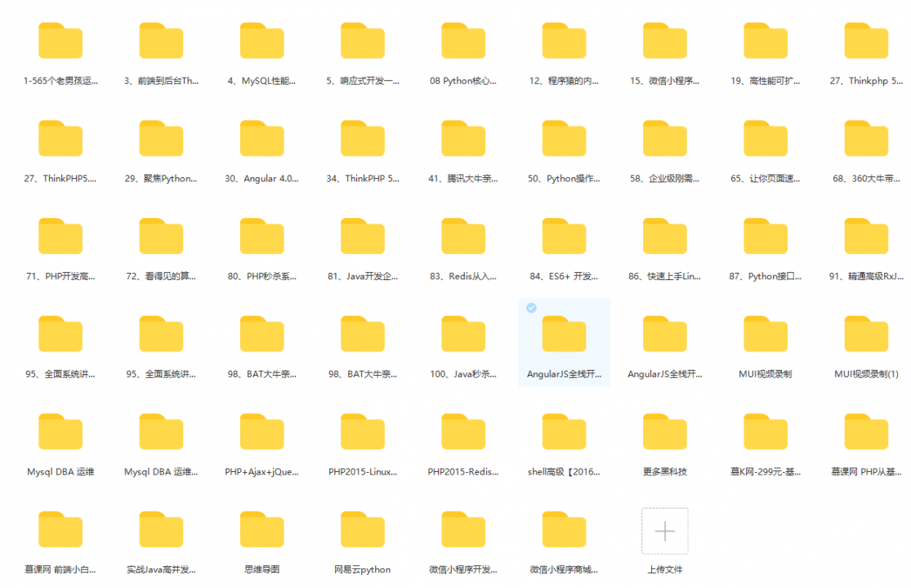Open the 3、前端到后台Th... folder

click(x=161, y=41)
